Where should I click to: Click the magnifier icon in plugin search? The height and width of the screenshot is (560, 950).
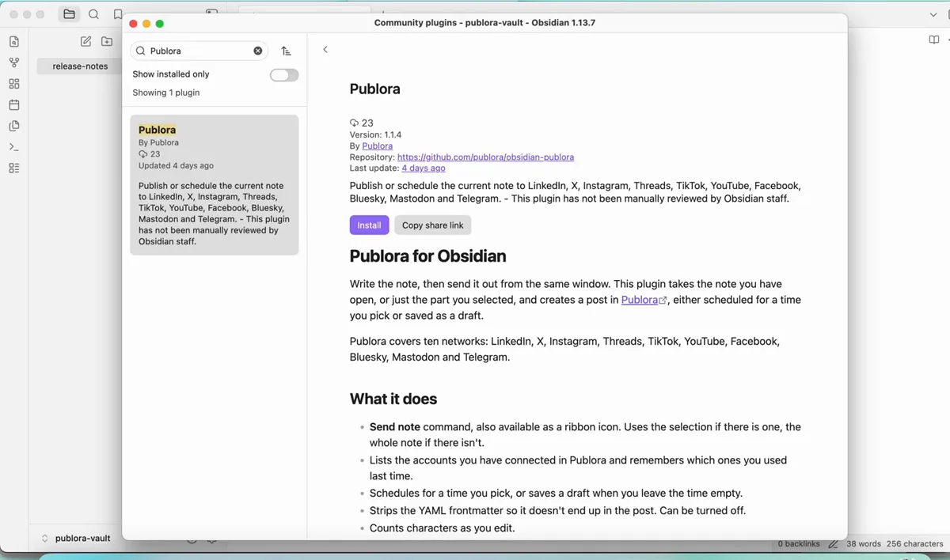pos(141,51)
